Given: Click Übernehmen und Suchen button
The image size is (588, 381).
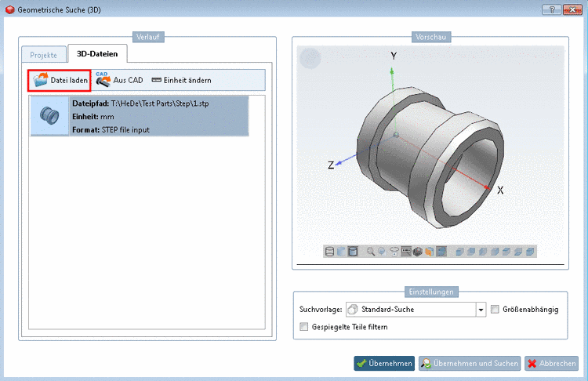Looking at the screenshot, I should (x=470, y=363).
